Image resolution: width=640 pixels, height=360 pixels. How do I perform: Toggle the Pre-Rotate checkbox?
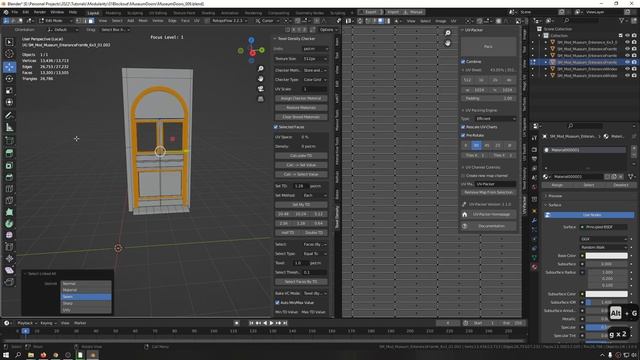pyautogui.click(x=463, y=135)
